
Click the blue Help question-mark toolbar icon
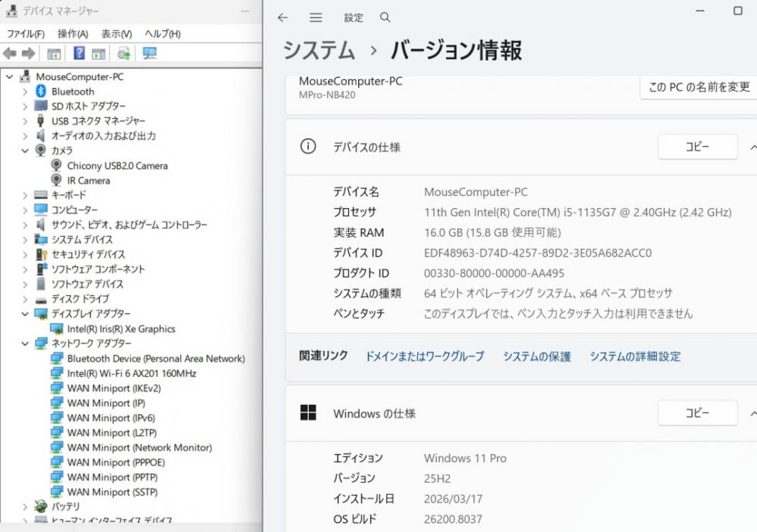coord(79,54)
